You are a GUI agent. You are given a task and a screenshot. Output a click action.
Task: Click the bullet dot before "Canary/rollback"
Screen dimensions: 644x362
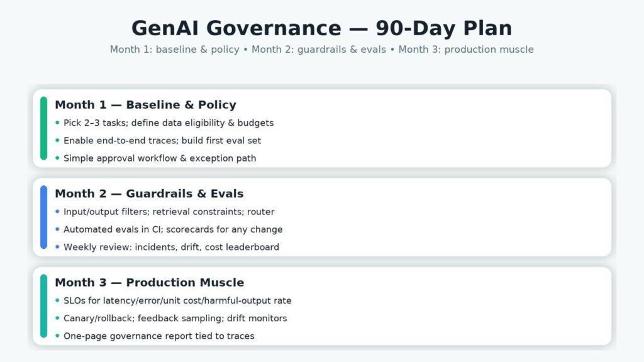[57, 319]
